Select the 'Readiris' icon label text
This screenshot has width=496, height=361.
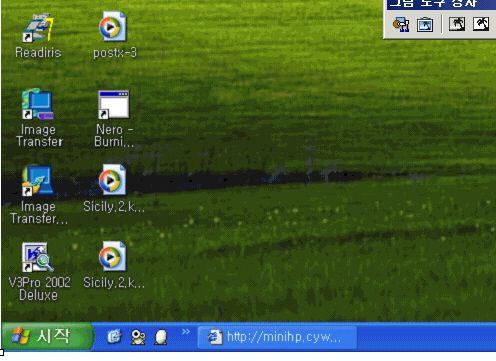38,53
